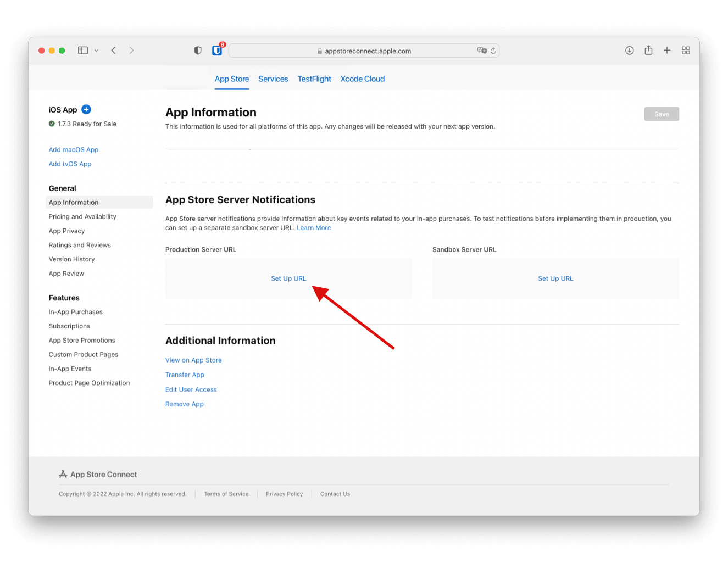Viewport: 728px width, 580px height.
Task: Click the Save button
Action: point(662,114)
